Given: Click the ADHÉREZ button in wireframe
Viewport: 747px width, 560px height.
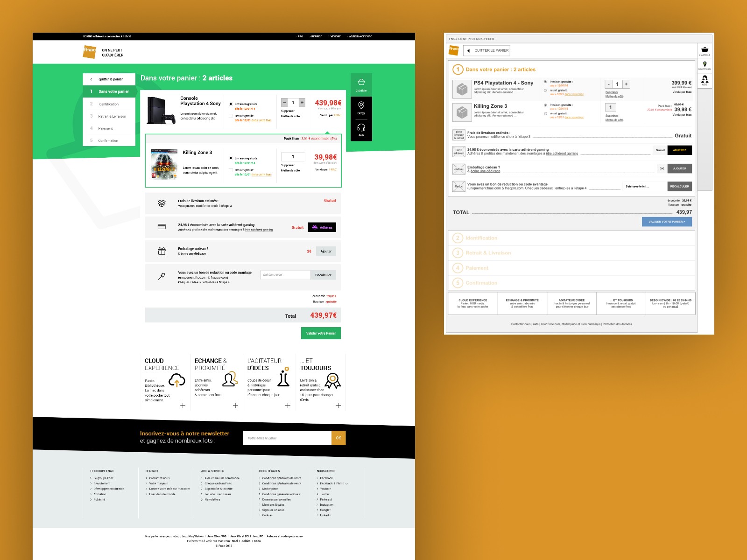Looking at the screenshot, I should point(680,150).
